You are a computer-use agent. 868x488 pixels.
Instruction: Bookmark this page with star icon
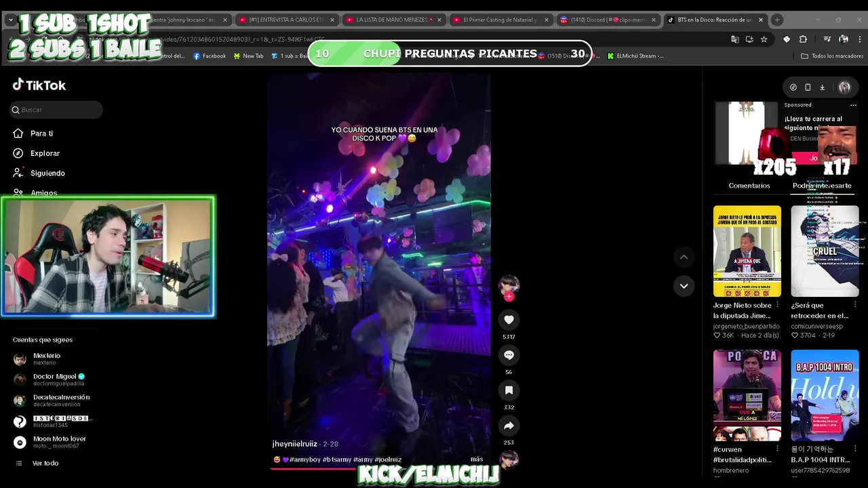point(764,39)
